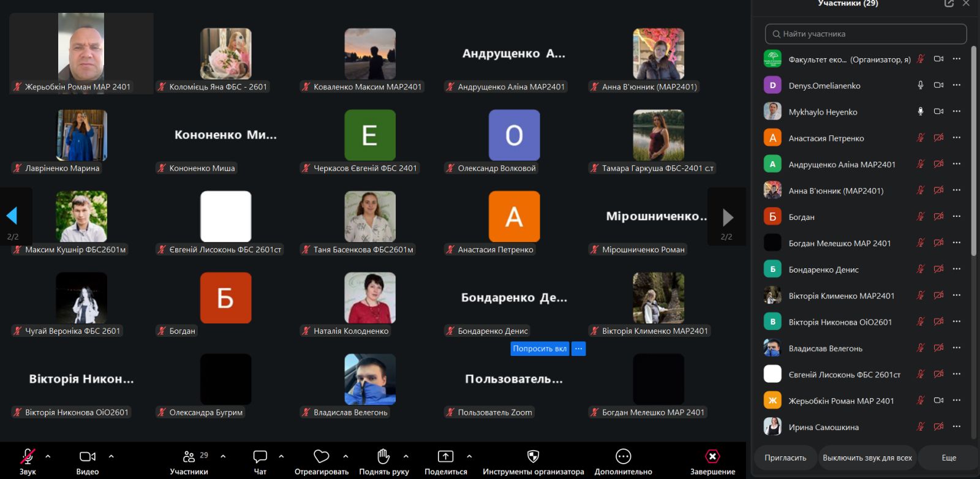
Task: Click the red Завершение end meeting icon
Action: (712, 456)
